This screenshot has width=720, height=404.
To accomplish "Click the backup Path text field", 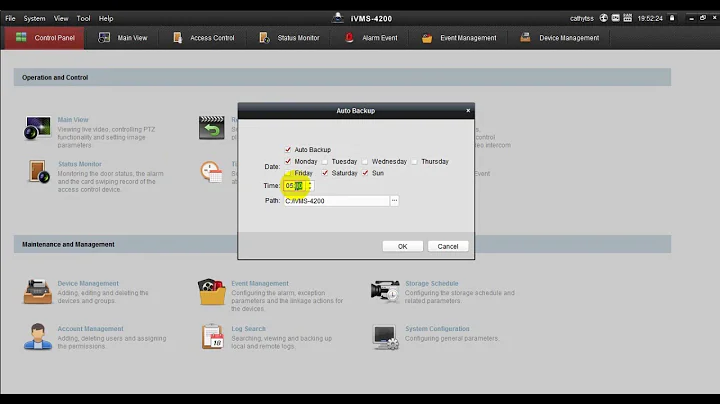I will pyautogui.click(x=336, y=201).
